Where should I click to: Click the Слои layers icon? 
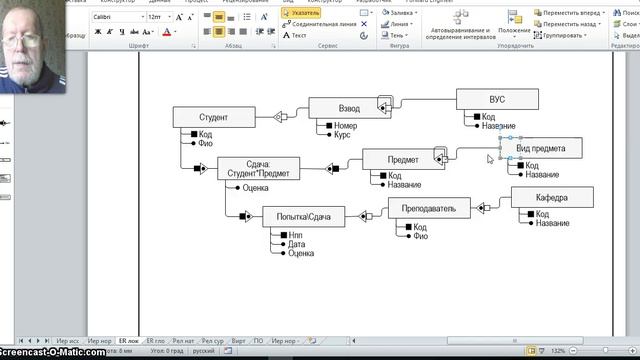tap(617, 24)
